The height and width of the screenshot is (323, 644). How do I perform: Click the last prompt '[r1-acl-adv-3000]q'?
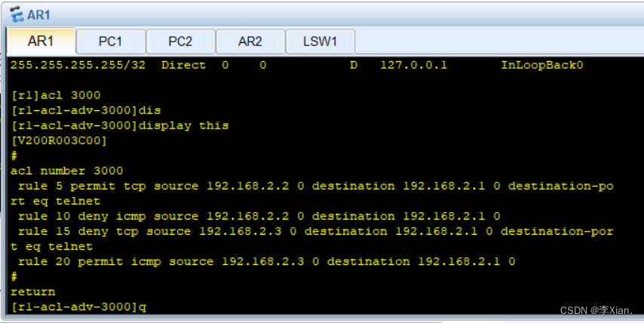(x=78, y=307)
